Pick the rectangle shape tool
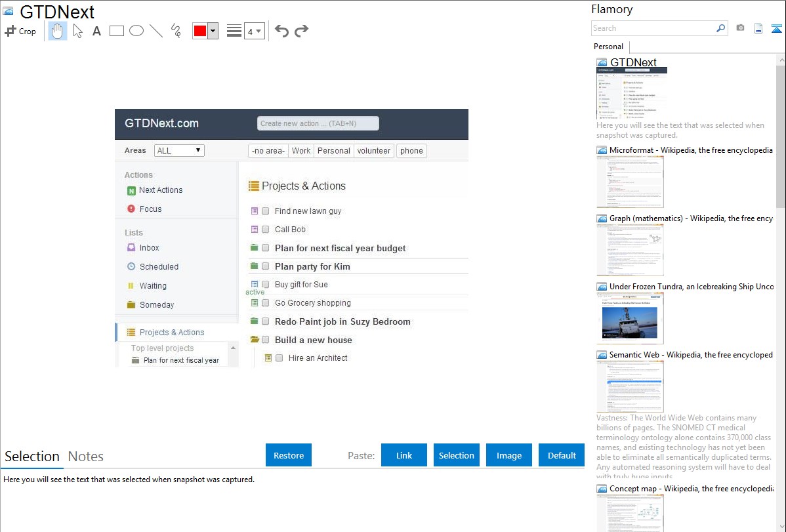 pyautogui.click(x=116, y=31)
